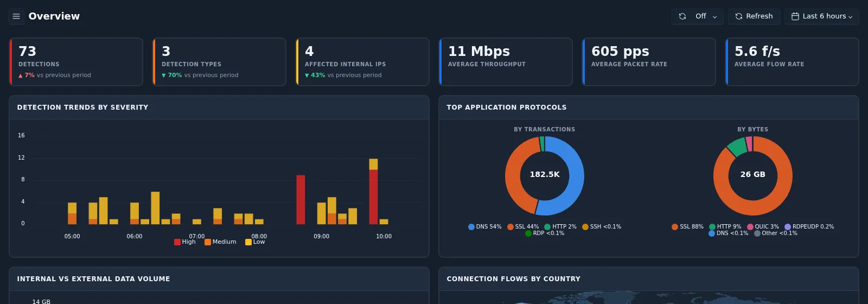
Task: Click the Overview page title
Action: 54,16
